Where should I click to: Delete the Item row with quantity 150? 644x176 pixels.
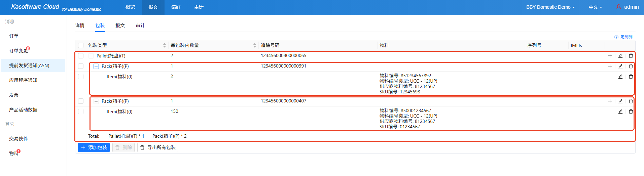631,112
